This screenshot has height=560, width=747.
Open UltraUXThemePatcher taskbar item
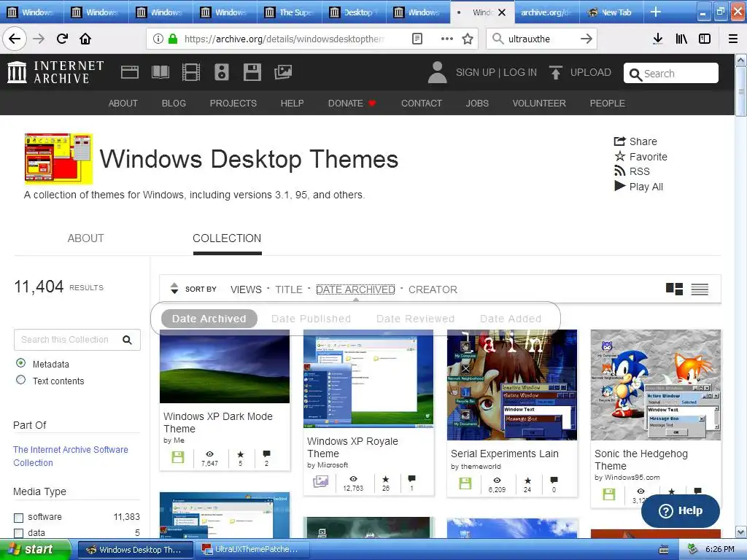(x=252, y=550)
